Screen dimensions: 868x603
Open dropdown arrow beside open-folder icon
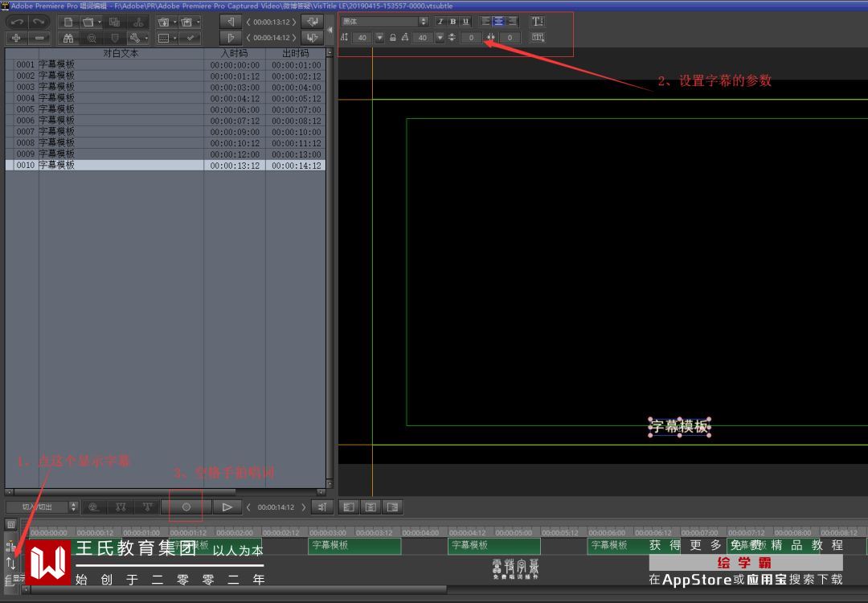click(x=100, y=23)
